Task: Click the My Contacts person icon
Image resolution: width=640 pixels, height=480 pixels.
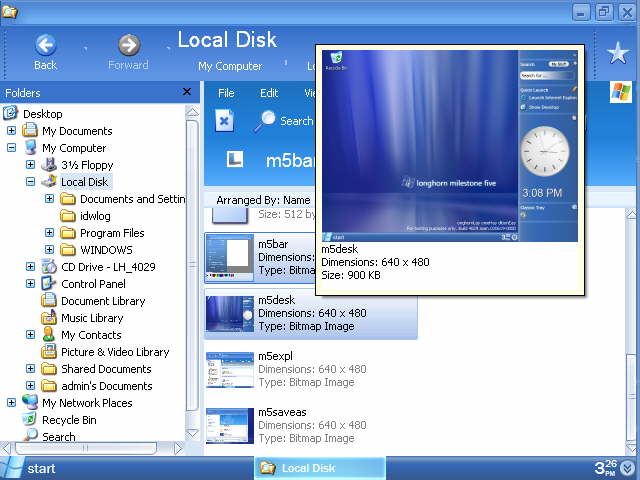Action: tap(49, 335)
